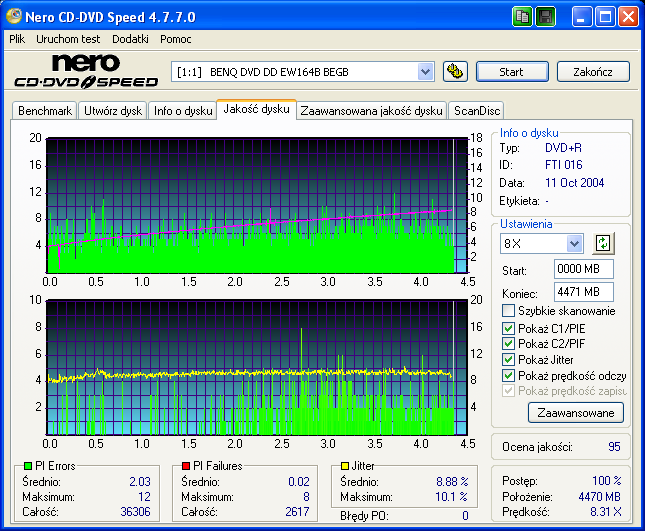Screen dimensions: 645x531
Task: Open the 8X scan speed dropdown
Action: pos(574,243)
